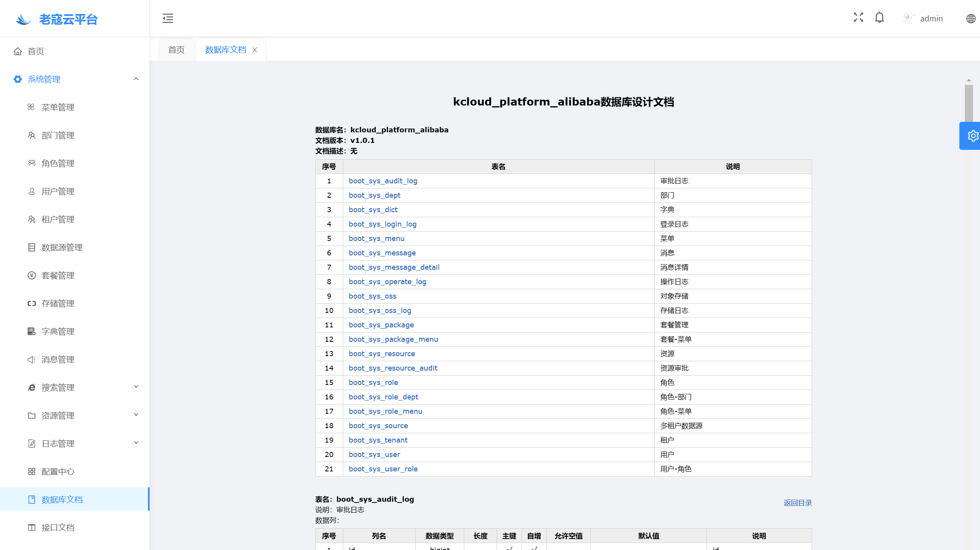Open notifications bell icon
980x550 pixels.
[880, 18]
